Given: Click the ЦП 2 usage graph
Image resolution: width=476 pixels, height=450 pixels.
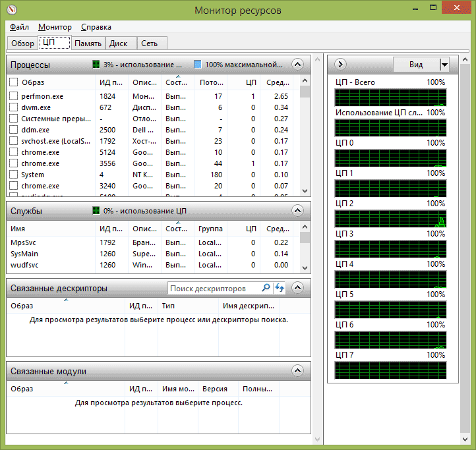Looking at the screenshot, I should point(391,219).
